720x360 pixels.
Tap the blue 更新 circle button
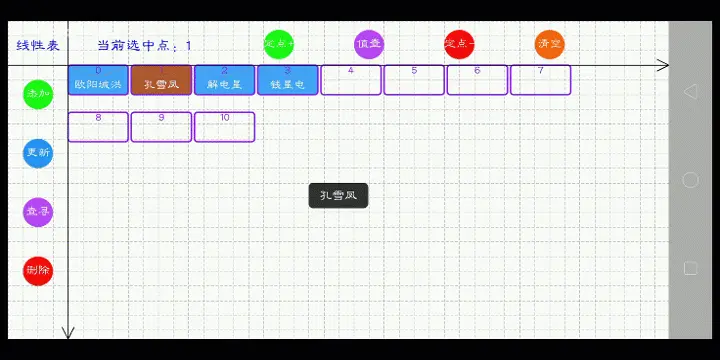pyautogui.click(x=38, y=153)
